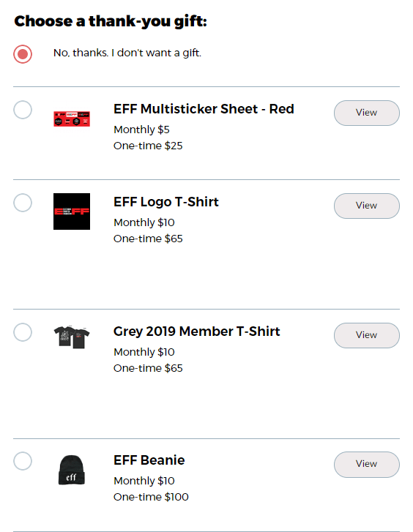Select the 'No, thanks' gift radio button
This screenshot has width=413, height=532.
click(x=23, y=54)
